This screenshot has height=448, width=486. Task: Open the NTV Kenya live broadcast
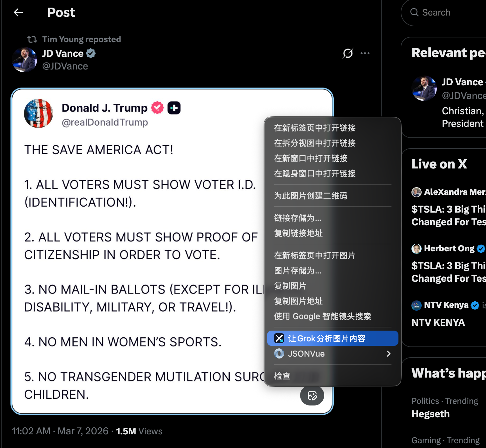click(438, 323)
